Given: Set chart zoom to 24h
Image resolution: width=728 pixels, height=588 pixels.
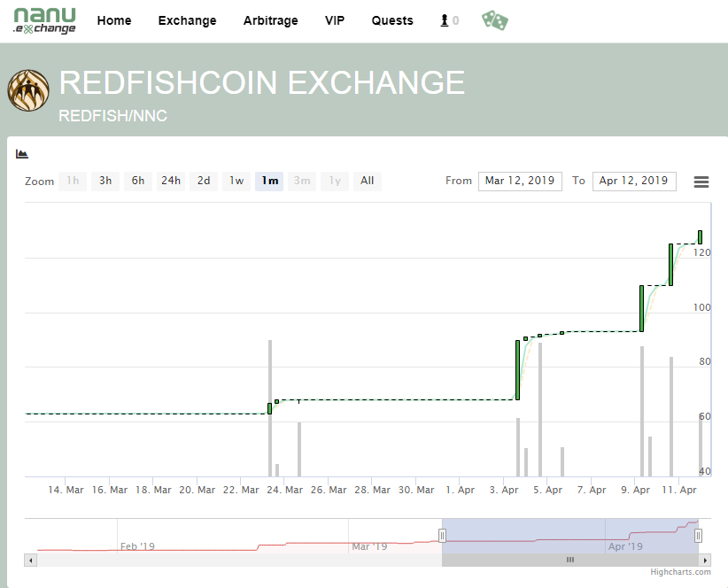Looking at the screenshot, I should point(171,181).
